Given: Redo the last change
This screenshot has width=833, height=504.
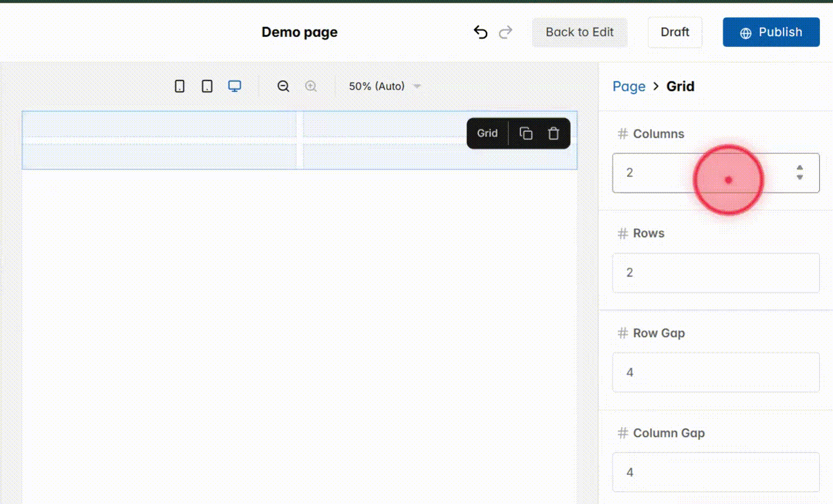Looking at the screenshot, I should (505, 32).
